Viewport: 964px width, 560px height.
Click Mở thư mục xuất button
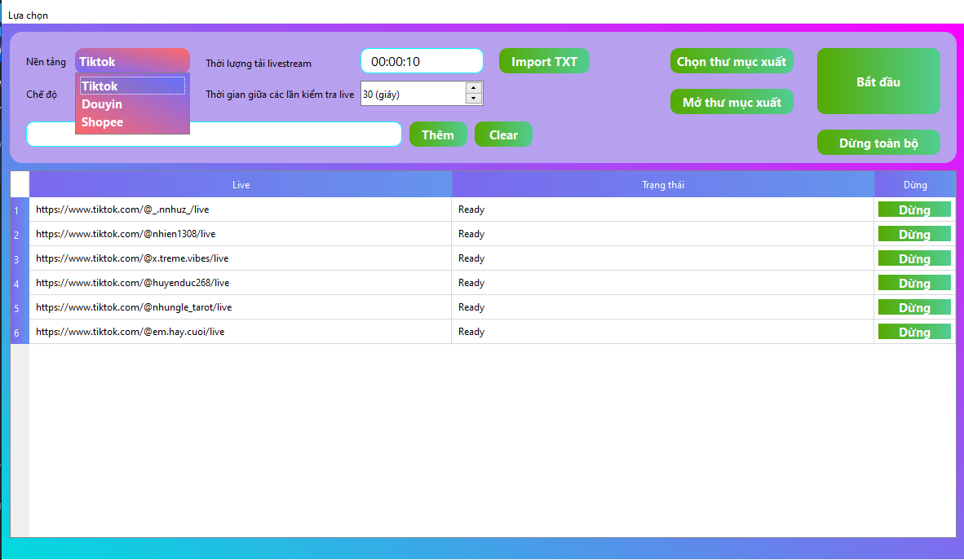[732, 102]
